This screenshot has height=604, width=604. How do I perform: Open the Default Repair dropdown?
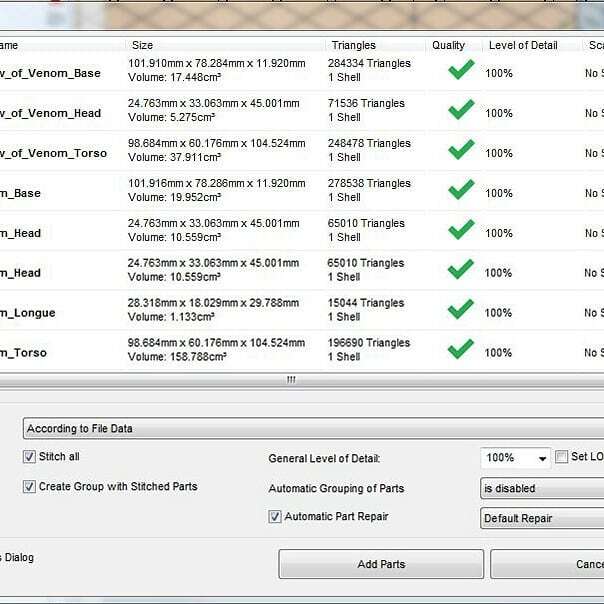pyautogui.click(x=542, y=518)
